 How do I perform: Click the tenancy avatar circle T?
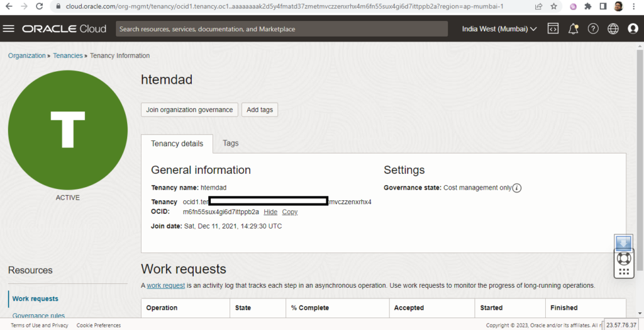point(68,130)
